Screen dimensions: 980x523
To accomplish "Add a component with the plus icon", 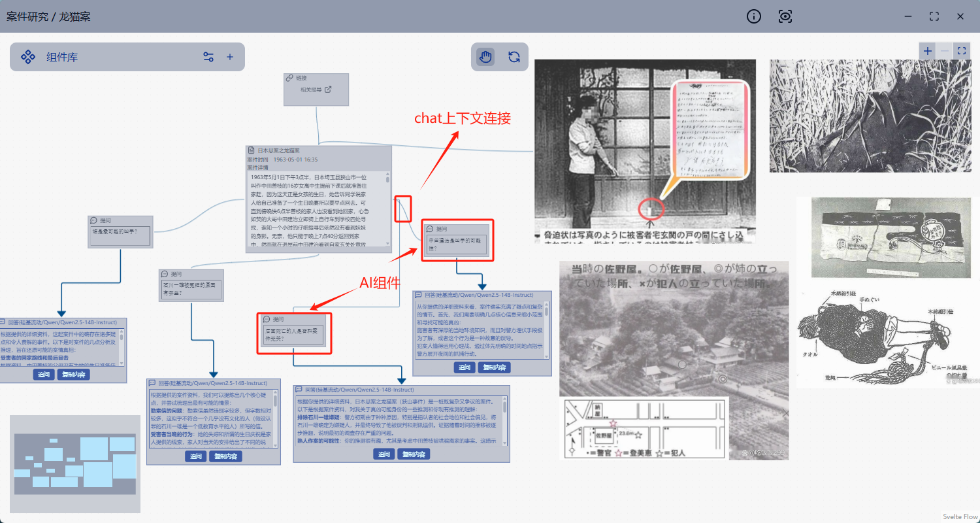I will pos(230,57).
